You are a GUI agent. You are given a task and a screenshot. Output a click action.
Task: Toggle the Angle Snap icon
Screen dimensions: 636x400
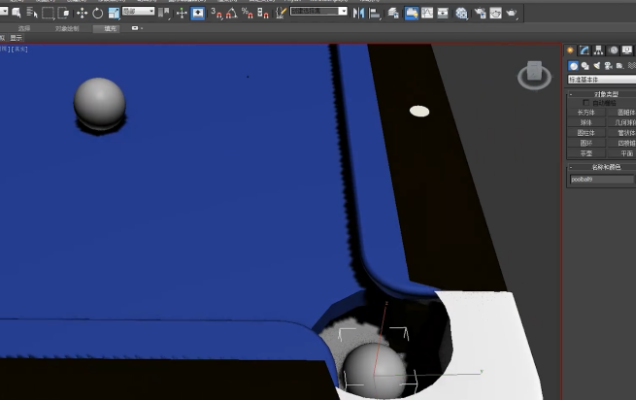pyautogui.click(x=231, y=13)
